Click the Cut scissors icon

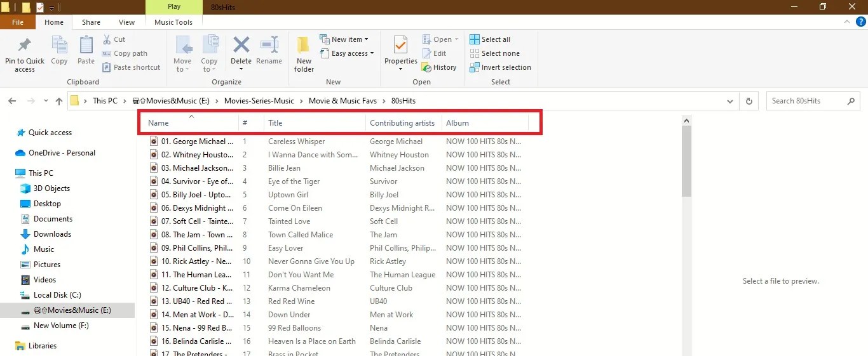(106, 39)
